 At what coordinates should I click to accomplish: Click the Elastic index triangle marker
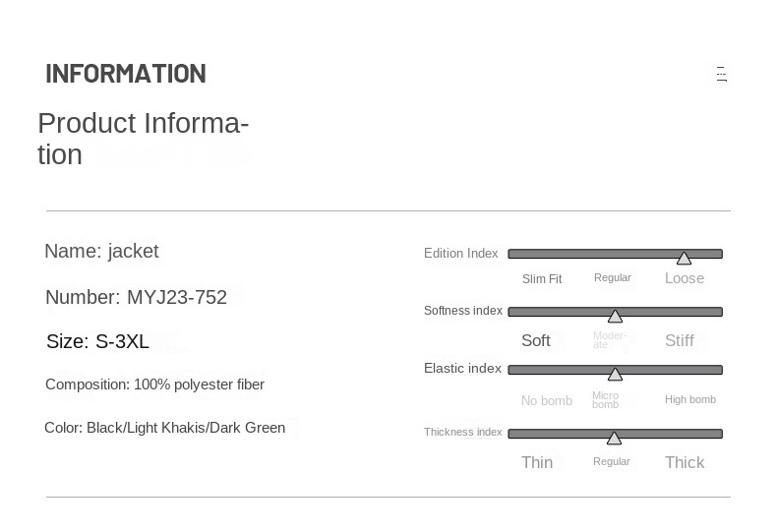tap(615, 374)
